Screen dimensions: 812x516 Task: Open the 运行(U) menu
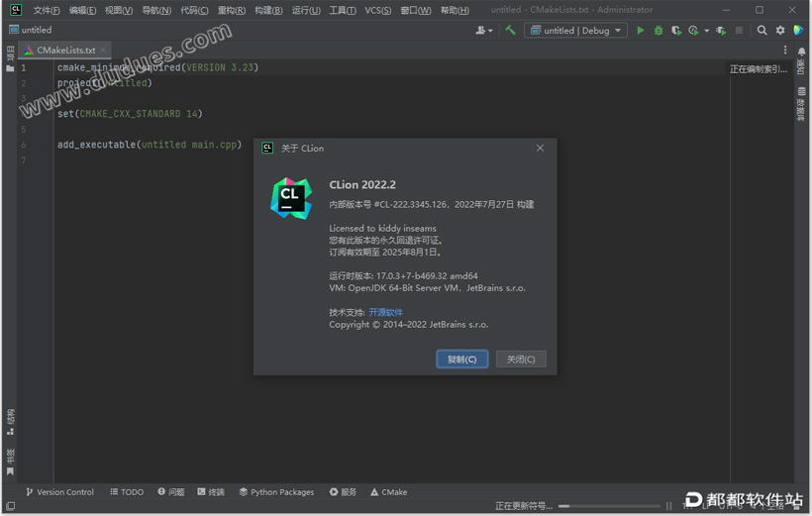(x=306, y=10)
